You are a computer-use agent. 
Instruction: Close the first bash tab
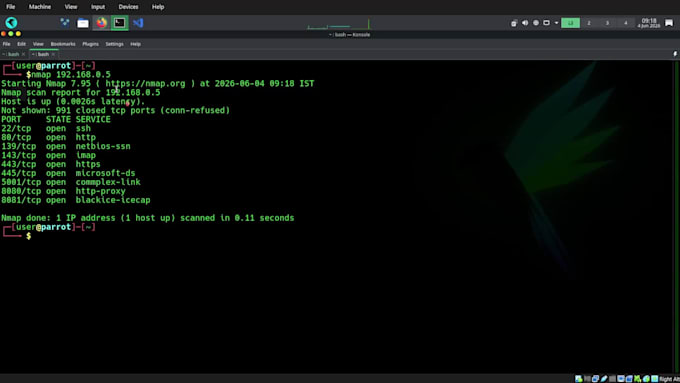(23, 54)
